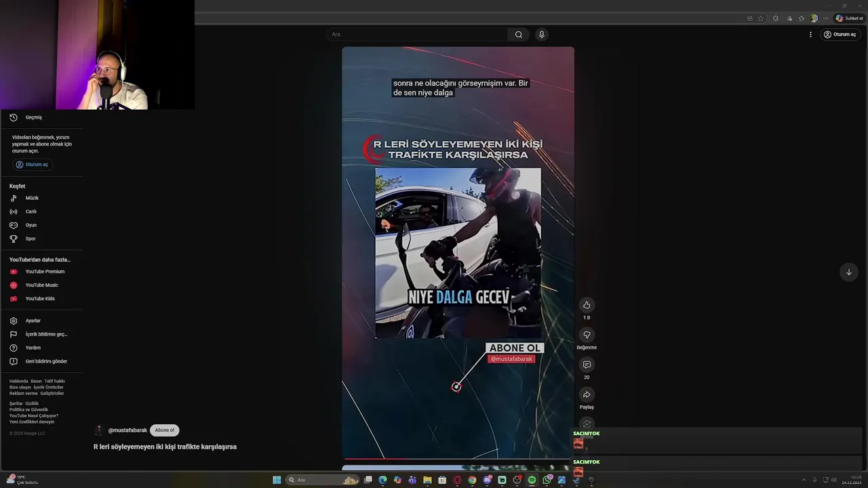Open browser split screen icon
The image size is (868, 488).
point(750,18)
